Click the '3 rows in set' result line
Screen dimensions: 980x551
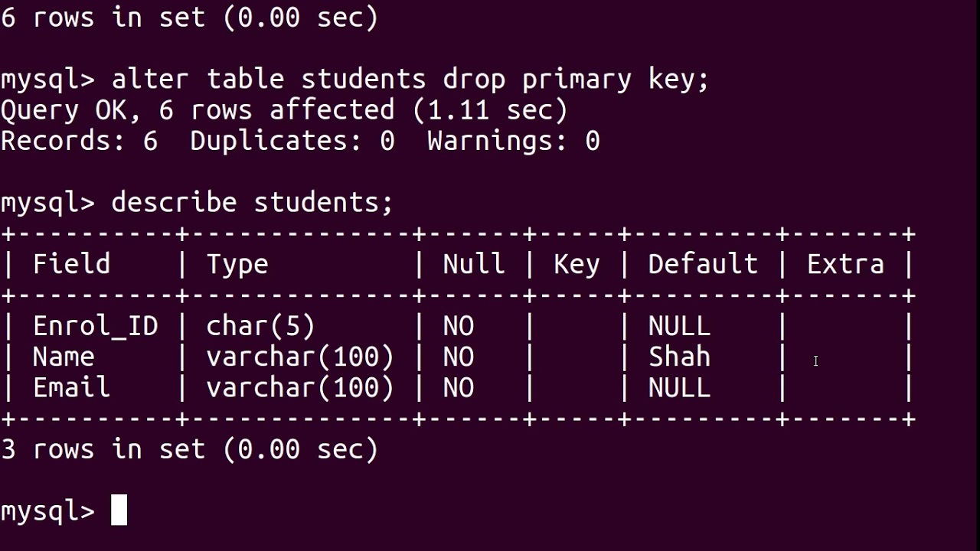(x=189, y=449)
